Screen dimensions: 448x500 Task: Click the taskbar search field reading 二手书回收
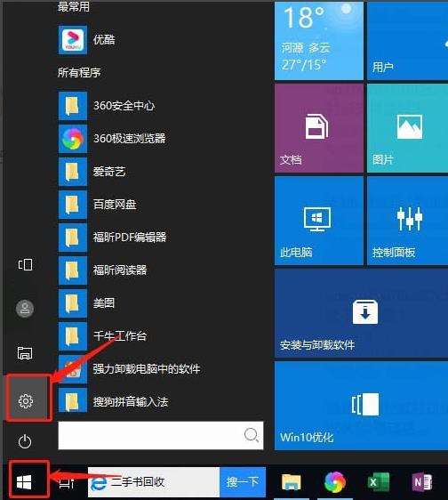pos(154,482)
